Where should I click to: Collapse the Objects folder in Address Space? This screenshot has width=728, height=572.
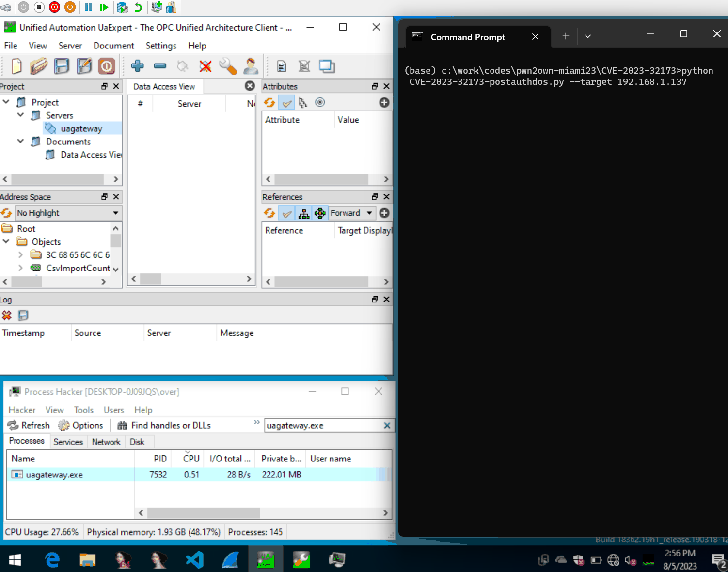6,241
